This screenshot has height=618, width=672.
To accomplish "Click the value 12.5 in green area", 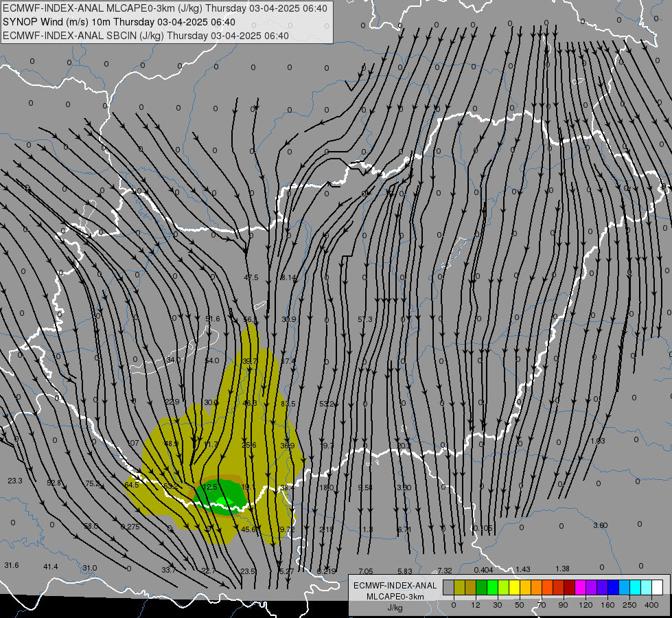I will [210, 487].
